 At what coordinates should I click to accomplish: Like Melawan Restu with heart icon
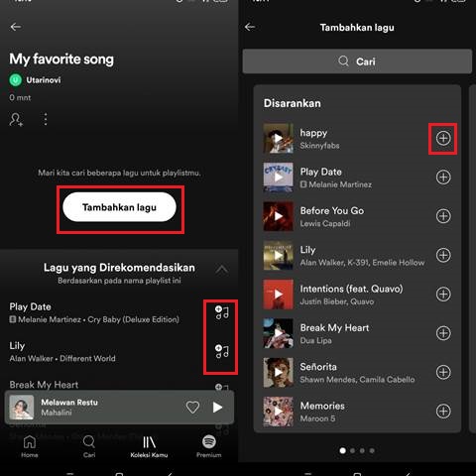(192, 408)
